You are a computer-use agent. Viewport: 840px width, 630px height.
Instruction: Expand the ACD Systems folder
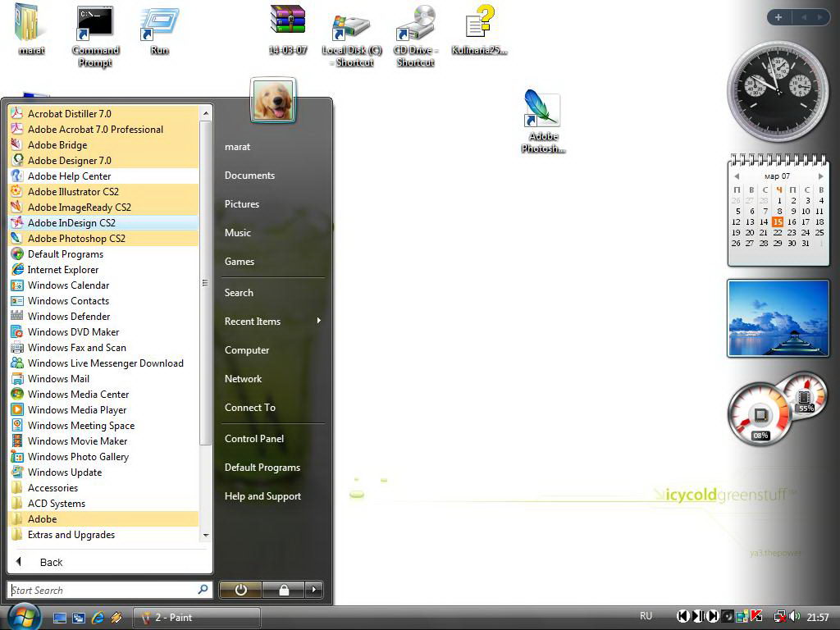pyautogui.click(x=104, y=503)
